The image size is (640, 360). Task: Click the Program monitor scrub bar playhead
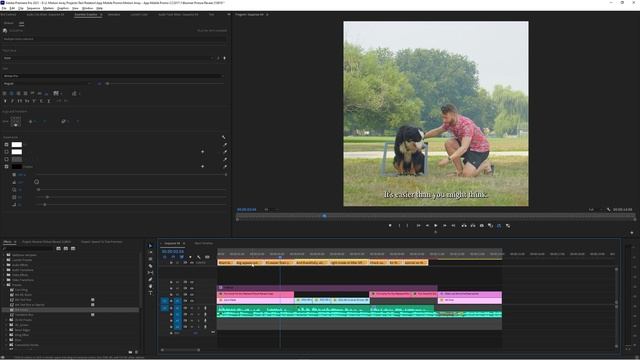[324, 216]
